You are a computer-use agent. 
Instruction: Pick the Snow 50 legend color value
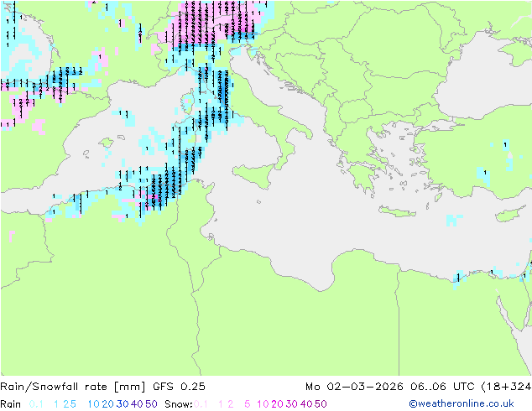[321, 404]
